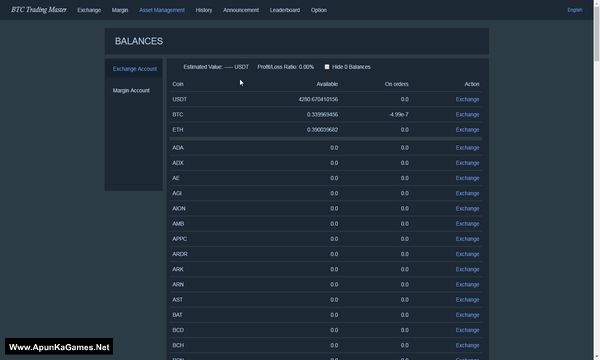Click Exchange link in AGI row
Viewport: 600px width, 360px height.
(467, 194)
